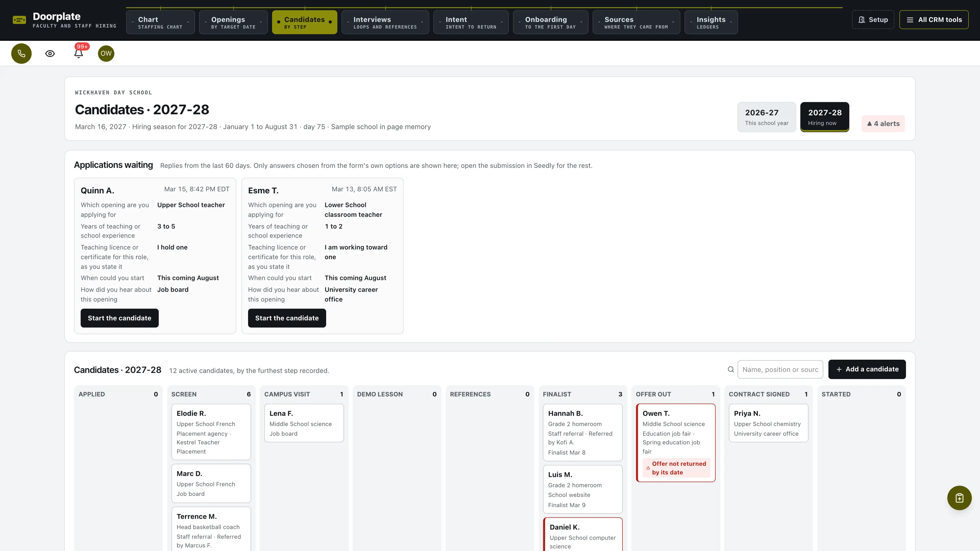Select the 2027-28 hiring now year

pos(825,117)
